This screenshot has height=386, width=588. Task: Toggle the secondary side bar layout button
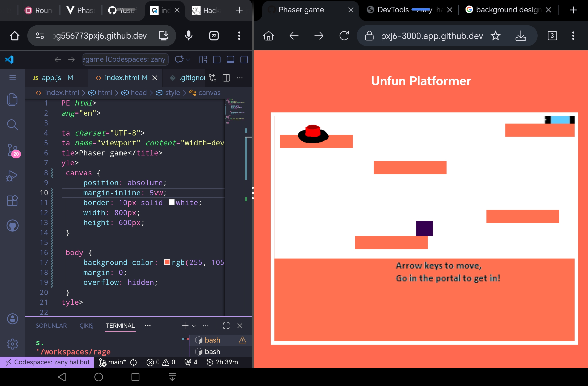244,60
